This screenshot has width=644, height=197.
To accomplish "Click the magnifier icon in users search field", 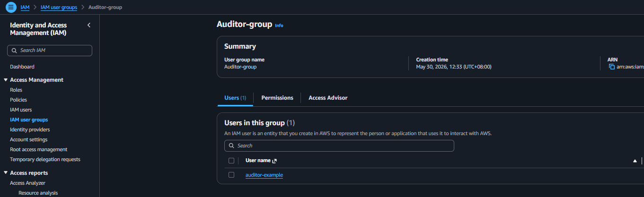I will (x=232, y=146).
